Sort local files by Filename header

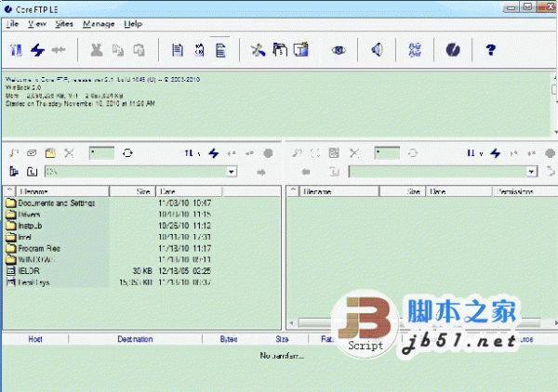coord(62,191)
